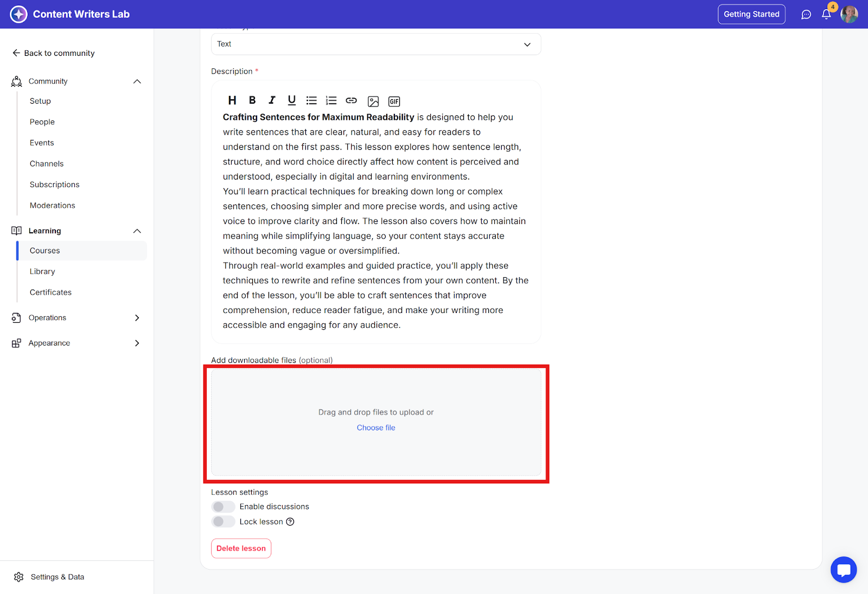This screenshot has width=868, height=594.
Task: Toggle underline formatting in description editor
Action: tap(292, 100)
